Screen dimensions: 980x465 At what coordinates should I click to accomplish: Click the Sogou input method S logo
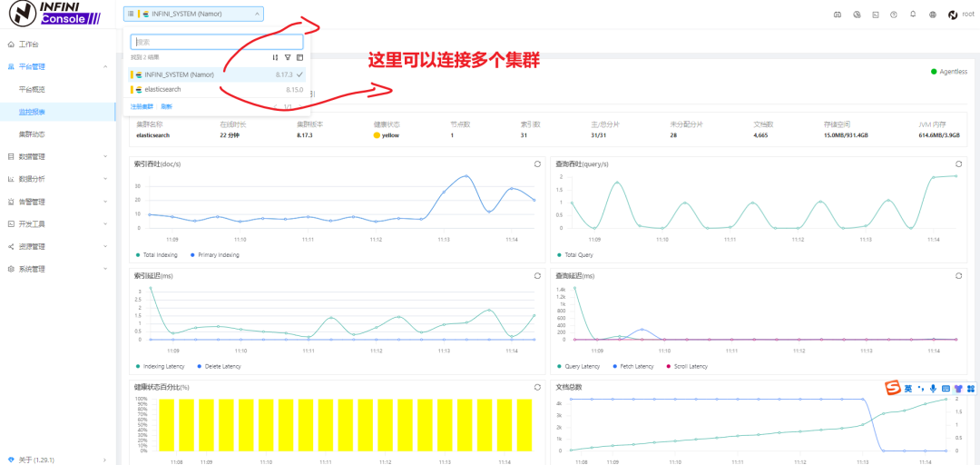pyautogui.click(x=893, y=389)
